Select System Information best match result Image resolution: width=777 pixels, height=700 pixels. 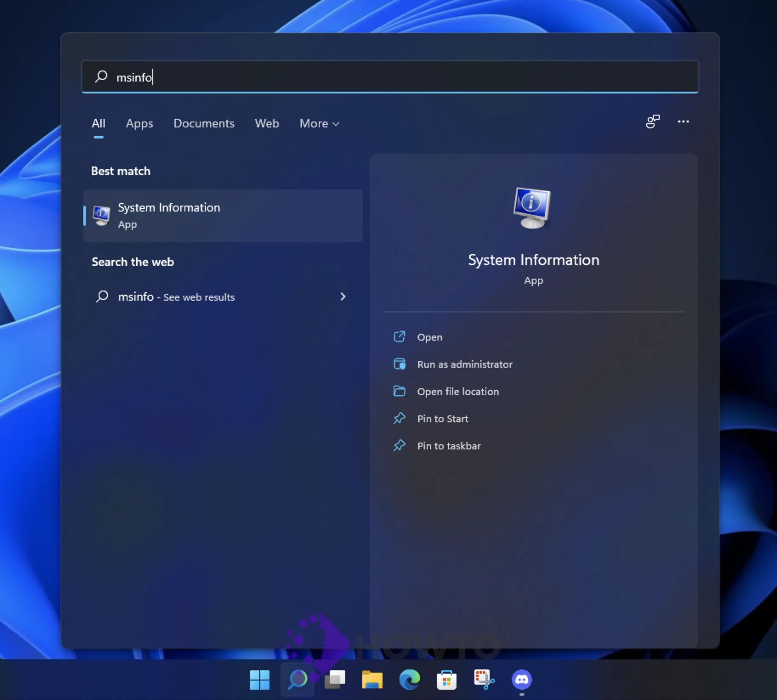pos(223,216)
